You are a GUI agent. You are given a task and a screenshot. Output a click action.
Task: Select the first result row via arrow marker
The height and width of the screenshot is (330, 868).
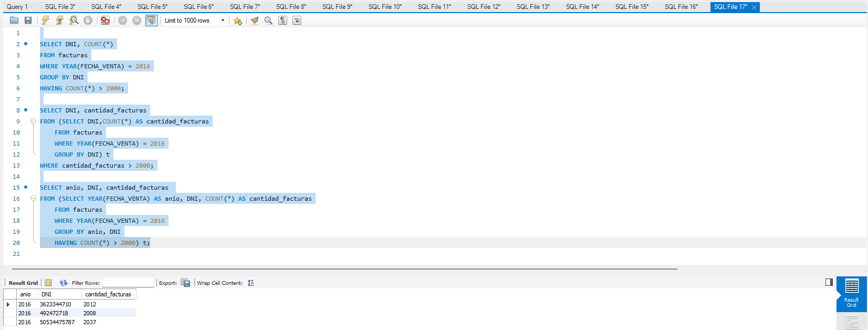point(8,304)
